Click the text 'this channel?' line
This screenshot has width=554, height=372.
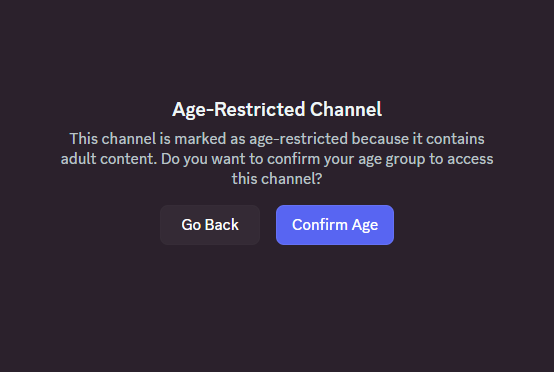[x=277, y=179]
